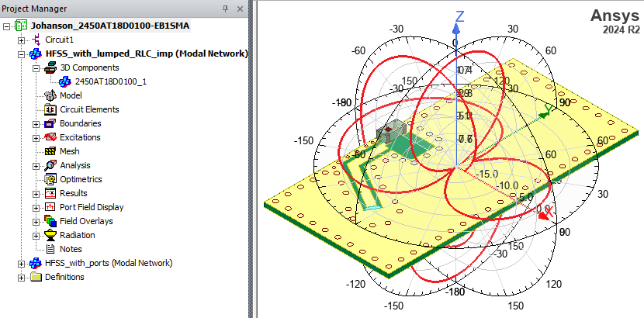Click the Circuit1 design icon
The height and width of the screenshot is (318, 644).
click(x=36, y=40)
